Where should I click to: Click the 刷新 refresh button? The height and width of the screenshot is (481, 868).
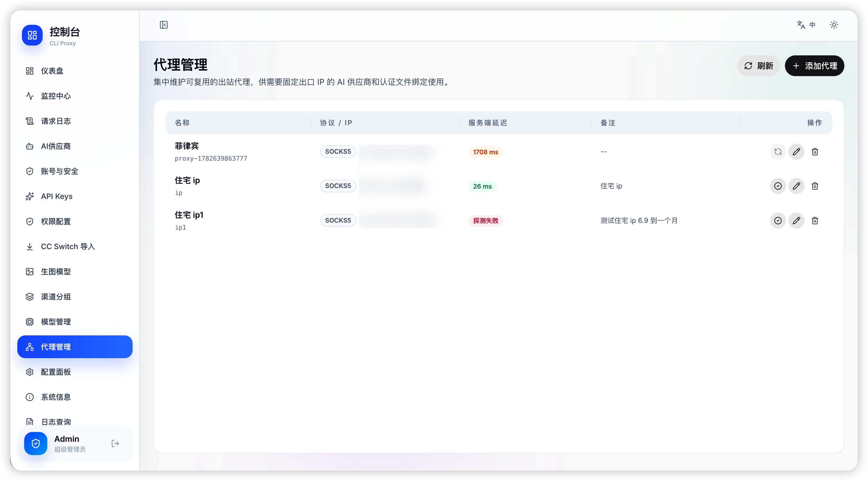758,66
